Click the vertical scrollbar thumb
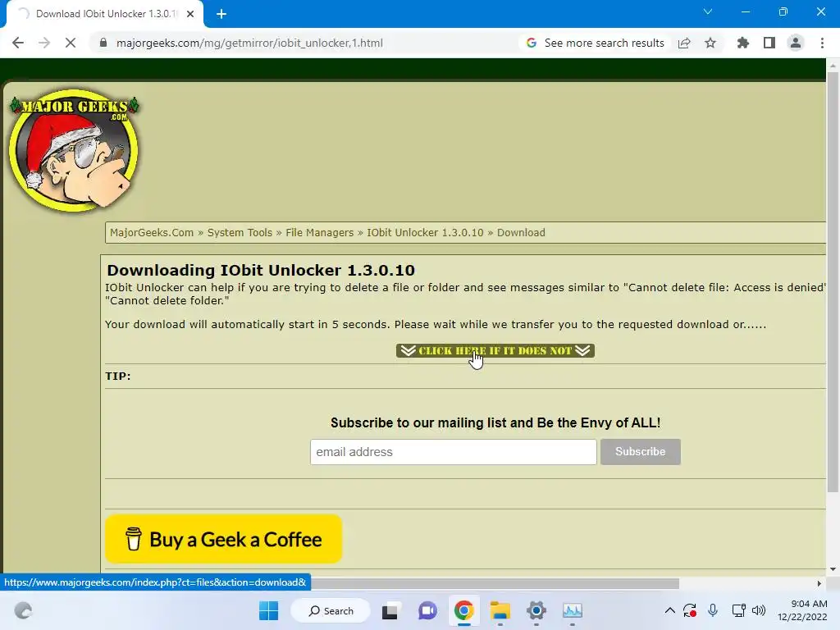This screenshot has height=630, width=840. 833,281
